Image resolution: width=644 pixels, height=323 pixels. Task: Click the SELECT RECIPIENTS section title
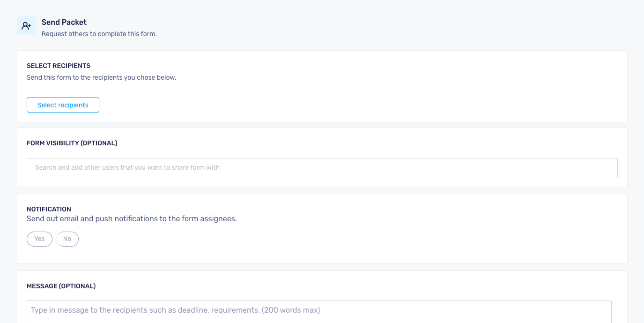pos(59,66)
